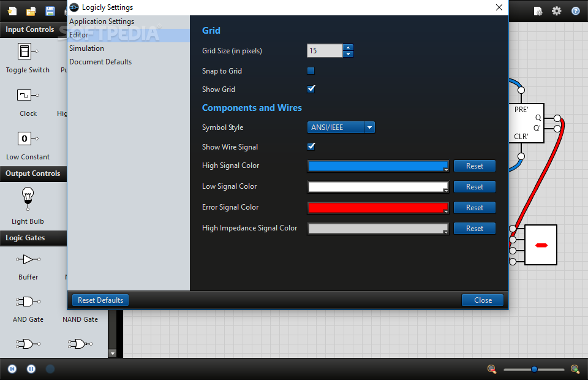Click the open file folder icon

(31, 11)
